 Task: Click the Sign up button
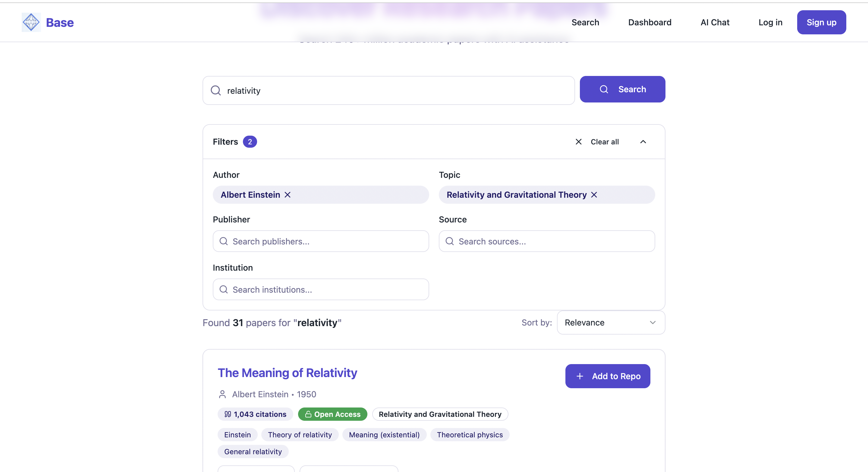[x=821, y=22]
